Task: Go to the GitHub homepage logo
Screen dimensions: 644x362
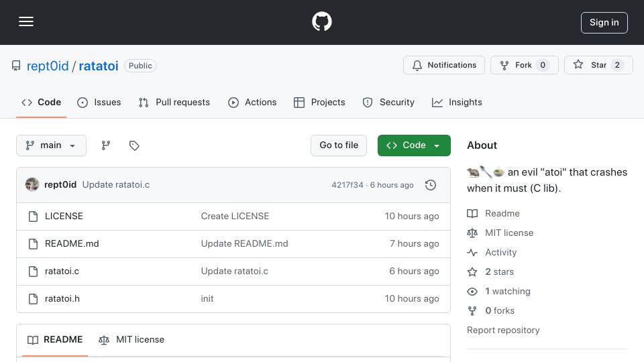Action: 321,21
